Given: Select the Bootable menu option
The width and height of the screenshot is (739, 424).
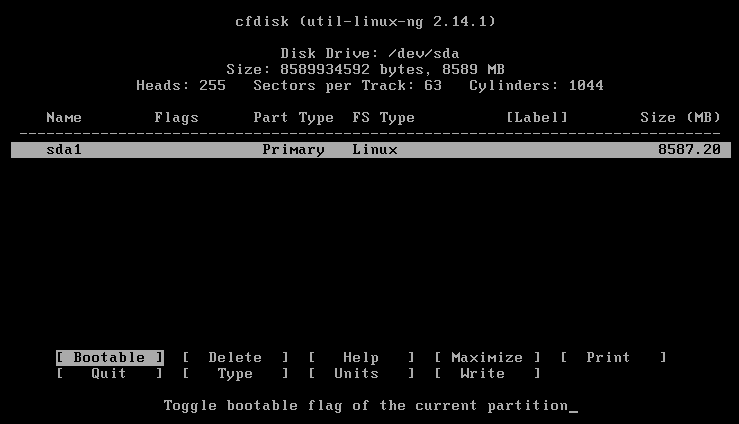Looking at the screenshot, I should click(110, 358).
